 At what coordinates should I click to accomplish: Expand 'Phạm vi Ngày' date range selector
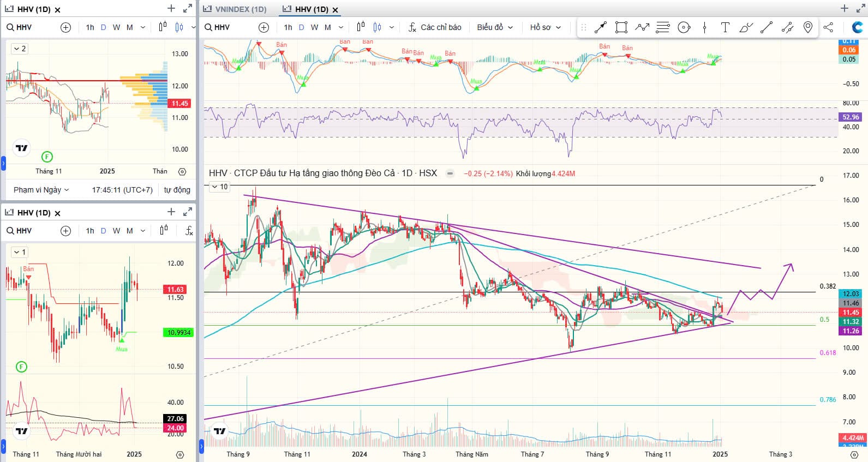41,190
